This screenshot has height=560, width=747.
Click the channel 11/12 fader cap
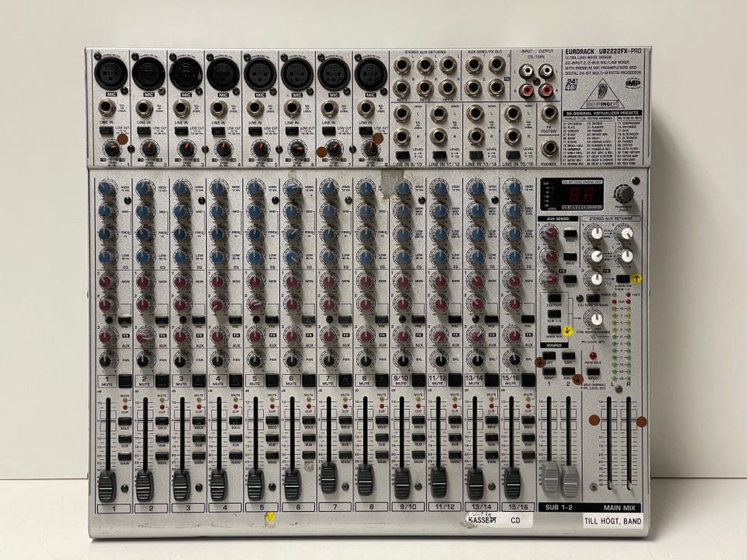[439, 482]
